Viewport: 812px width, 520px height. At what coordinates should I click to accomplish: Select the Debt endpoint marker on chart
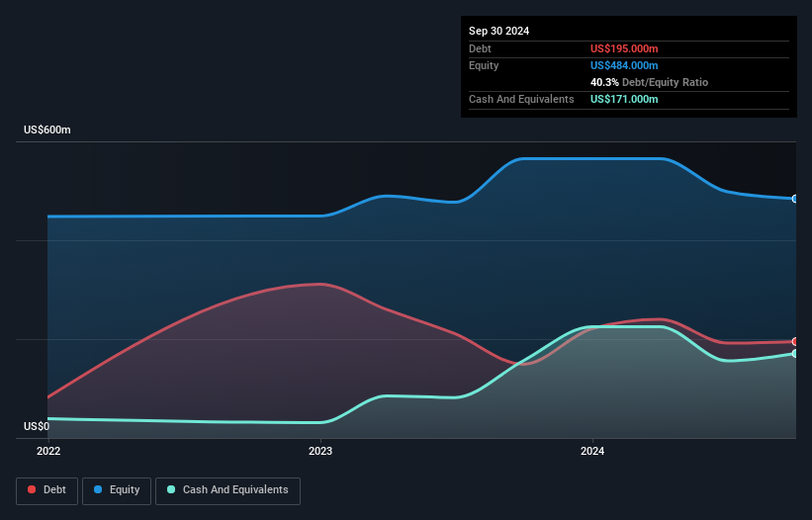click(x=795, y=341)
